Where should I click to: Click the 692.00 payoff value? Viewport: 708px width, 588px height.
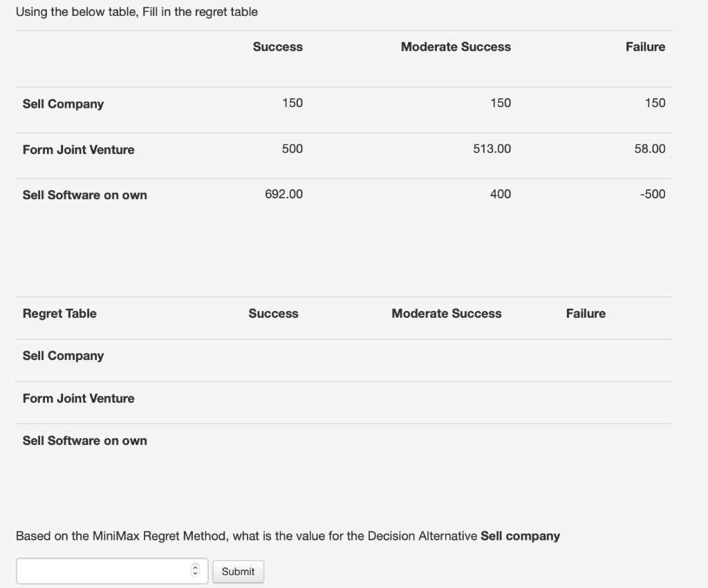tap(283, 194)
